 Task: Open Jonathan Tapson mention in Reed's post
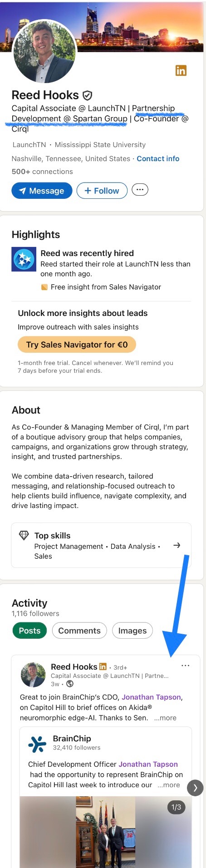tap(151, 697)
